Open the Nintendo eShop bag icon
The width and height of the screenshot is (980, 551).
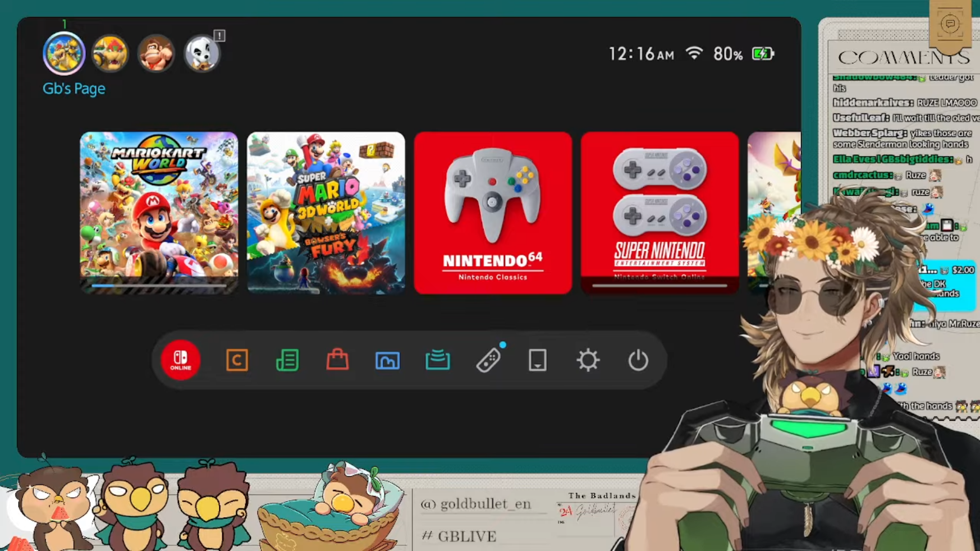tap(337, 359)
